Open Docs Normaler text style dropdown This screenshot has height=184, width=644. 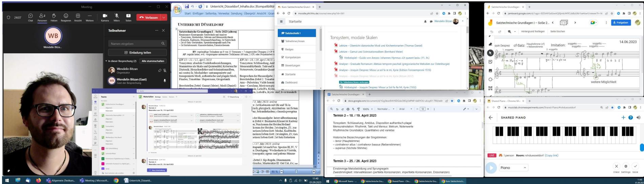[386, 109]
